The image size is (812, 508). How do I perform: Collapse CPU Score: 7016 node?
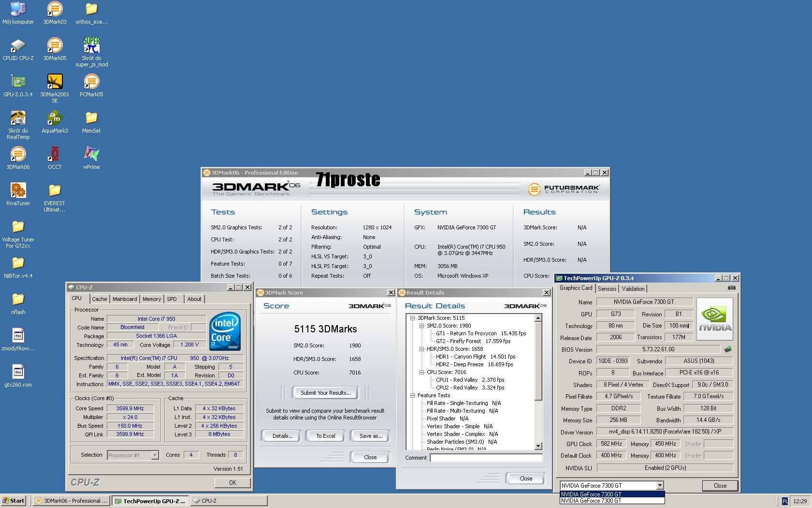[x=422, y=373]
